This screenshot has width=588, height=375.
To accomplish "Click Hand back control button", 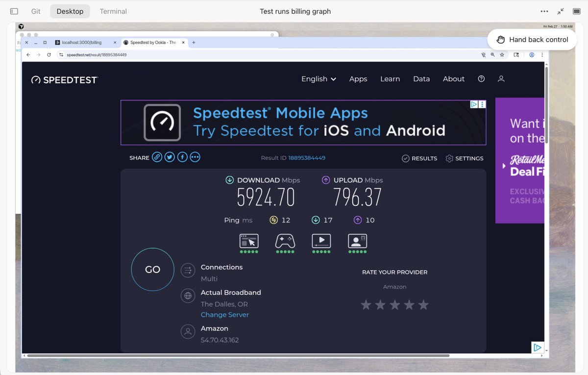I will point(532,40).
